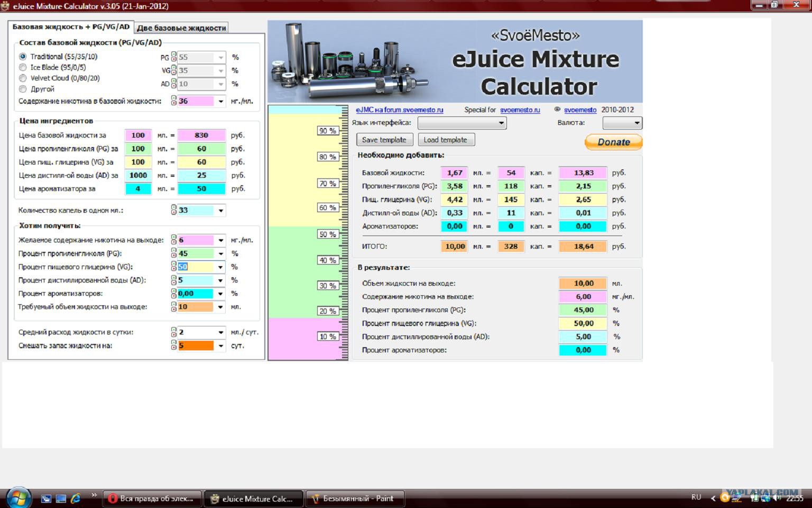Click lock icon next to AD 10 field
The width and height of the screenshot is (812, 508).
click(173, 84)
